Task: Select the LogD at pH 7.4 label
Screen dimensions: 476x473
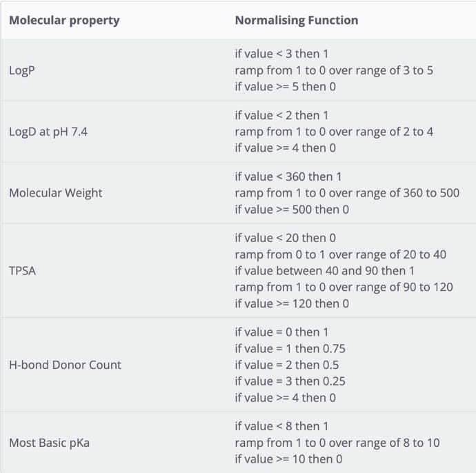Action: [x=48, y=132]
